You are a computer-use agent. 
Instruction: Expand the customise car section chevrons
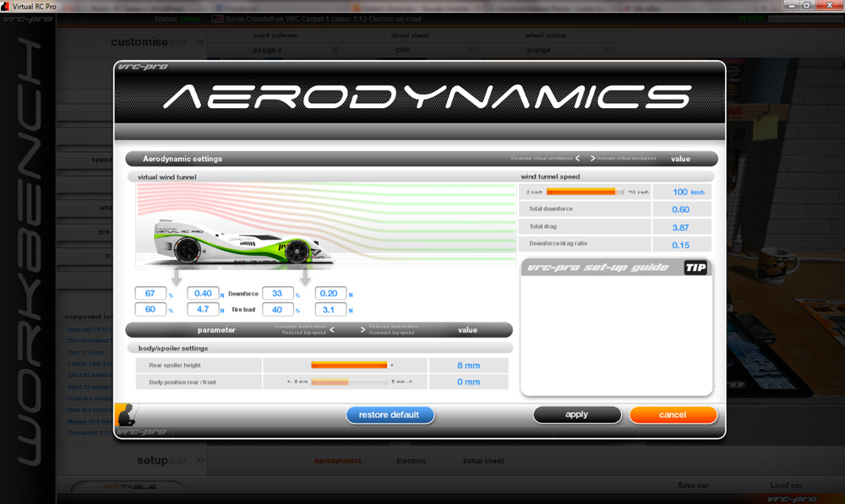pos(200,42)
